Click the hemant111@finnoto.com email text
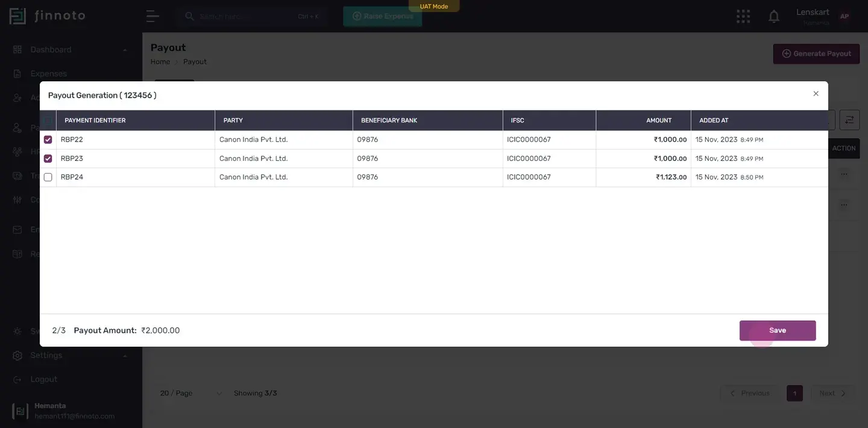The height and width of the screenshot is (428, 868). click(74, 416)
